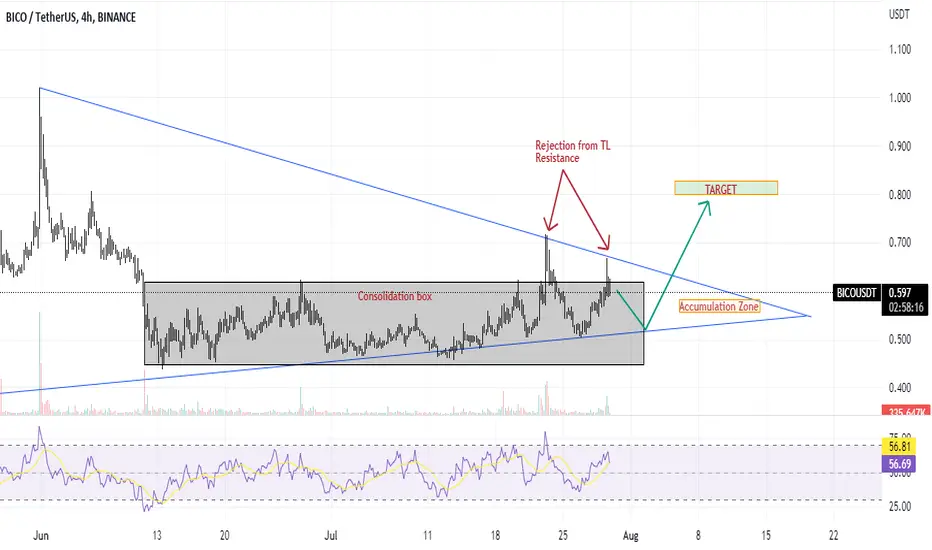Click the 11 date axis label
This screenshot has width=932, height=550.
tap(427, 536)
